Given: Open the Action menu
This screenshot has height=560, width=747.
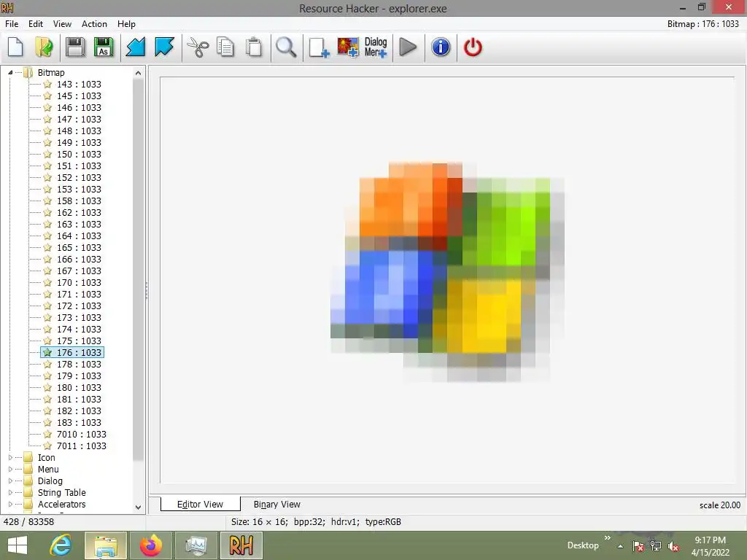Looking at the screenshot, I should 94,24.
